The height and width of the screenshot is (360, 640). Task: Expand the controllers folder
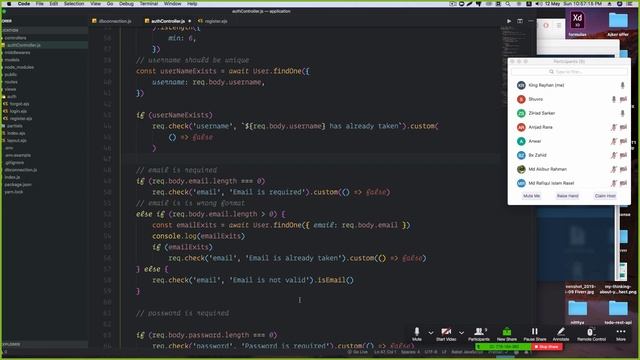(x=15, y=38)
